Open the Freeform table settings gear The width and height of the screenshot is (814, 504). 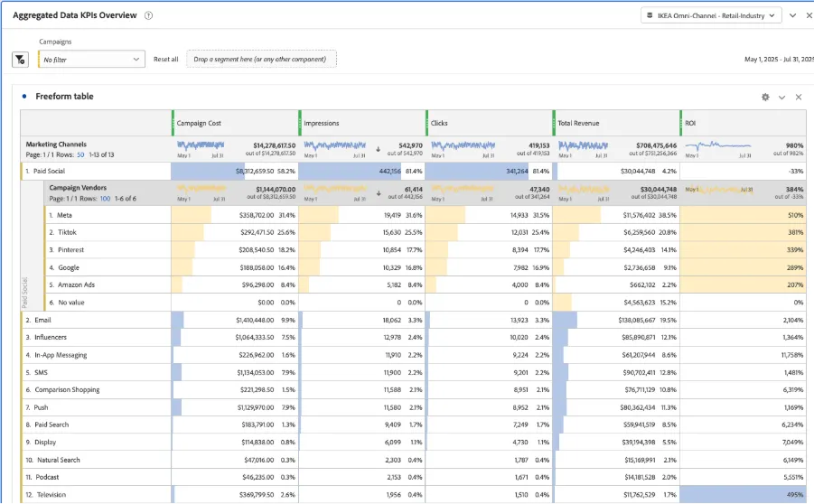click(765, 97)
